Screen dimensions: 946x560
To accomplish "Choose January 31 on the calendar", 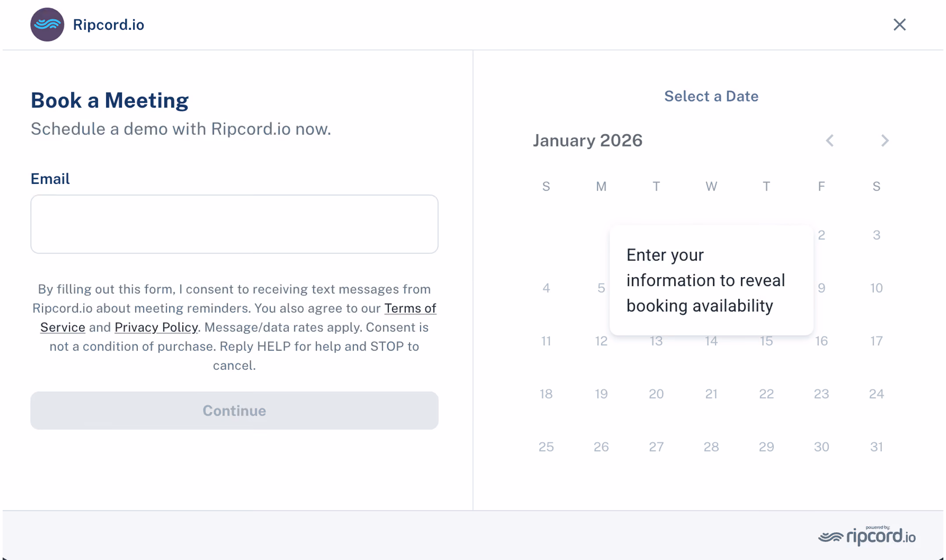I will pos(876,447).
